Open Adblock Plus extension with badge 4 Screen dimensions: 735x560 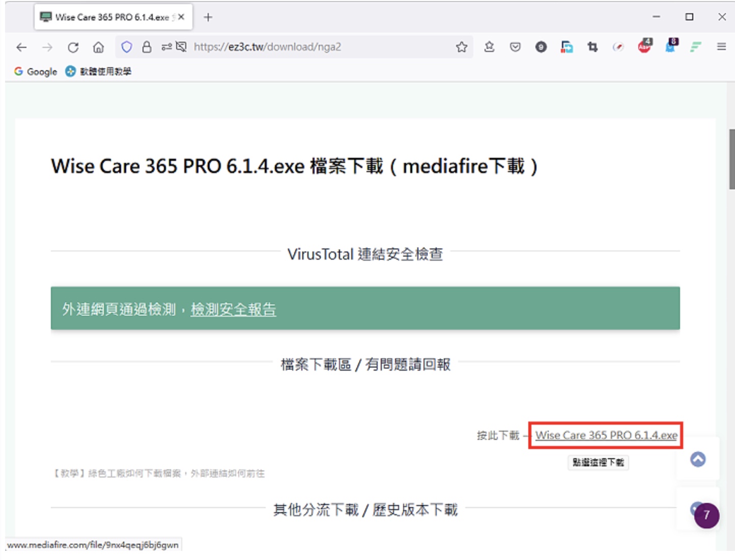click(x=644, y=46)
